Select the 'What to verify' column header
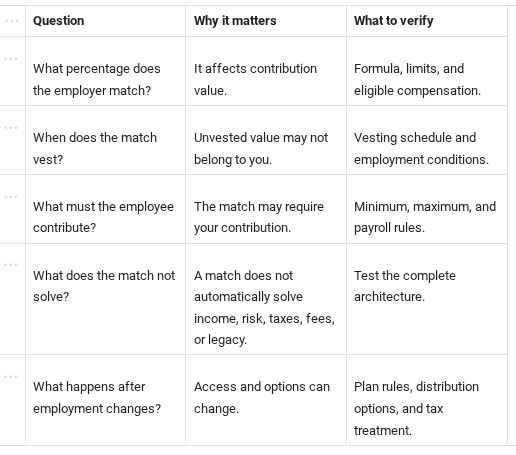The height and width of the screenshot is (455, 516). point(427,21)
